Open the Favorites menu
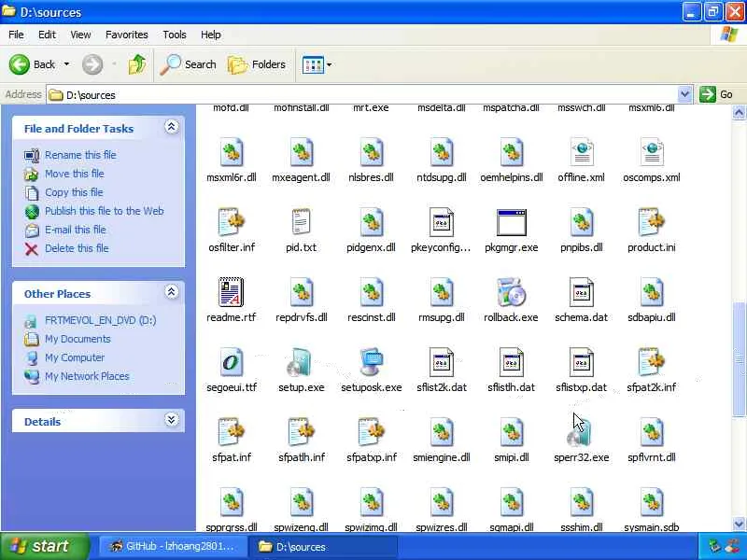The image size is (747, 560). (x=127, y=35)
